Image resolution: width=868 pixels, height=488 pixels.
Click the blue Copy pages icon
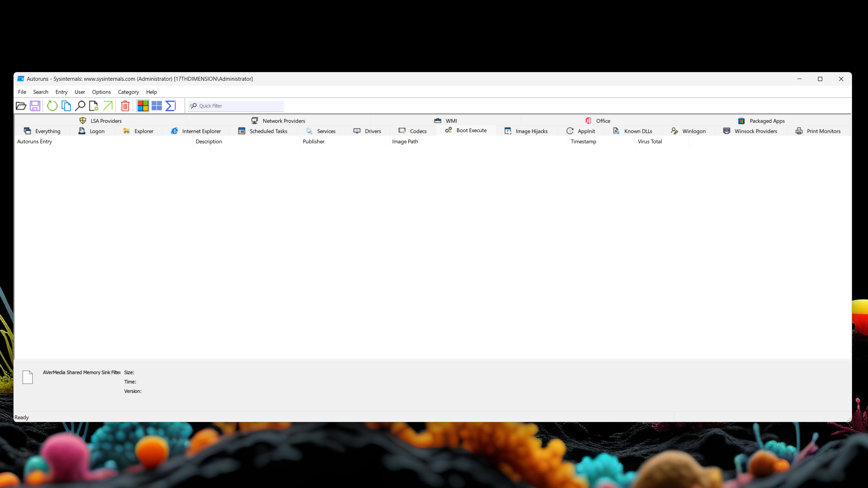pos(66,106)
